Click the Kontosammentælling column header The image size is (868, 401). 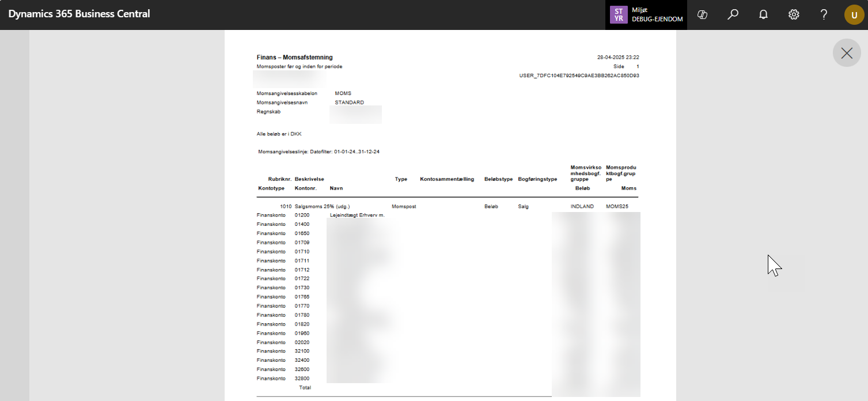447,179
